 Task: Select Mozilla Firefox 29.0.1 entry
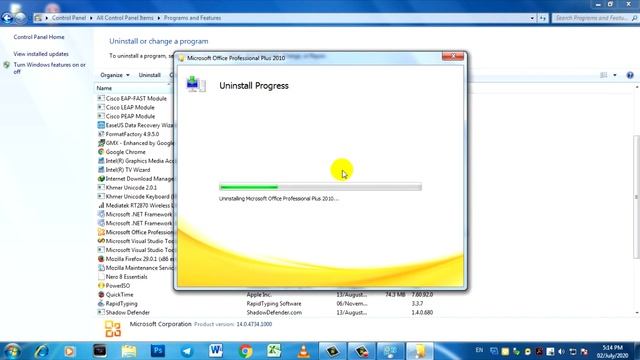tap(136, 259)
